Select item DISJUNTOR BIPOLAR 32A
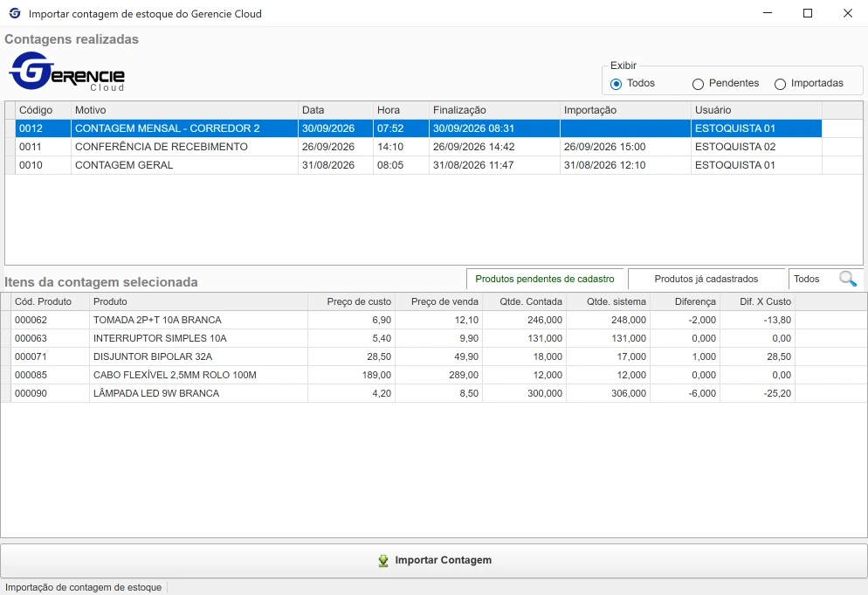The width and height of the screenshot is (868, 595). pos(403,356)
